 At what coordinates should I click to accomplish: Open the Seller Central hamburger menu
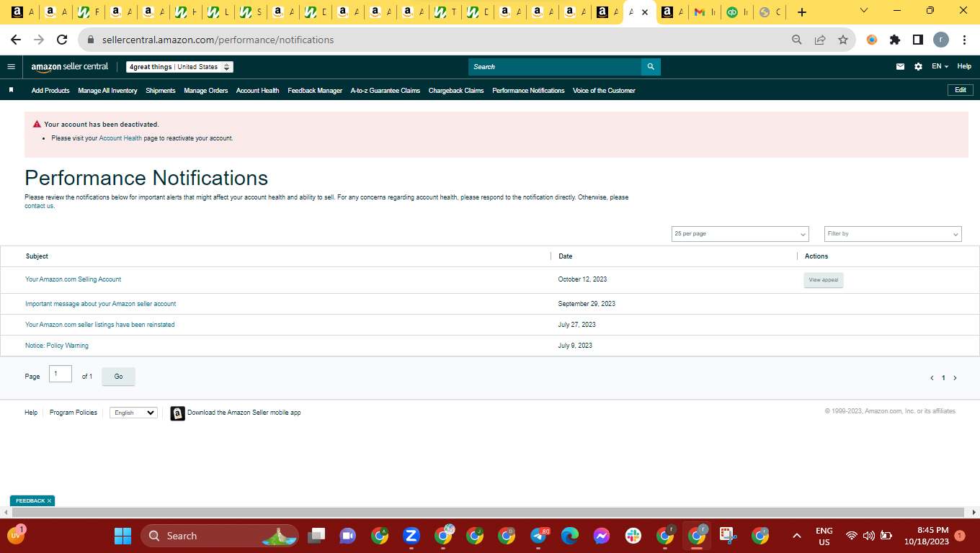pyautogui.click(x=11, y=67)
